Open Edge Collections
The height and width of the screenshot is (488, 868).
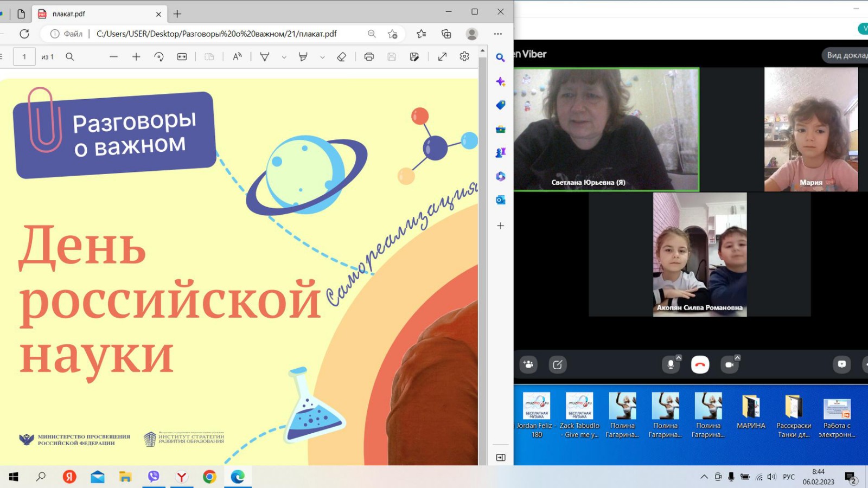pos(446,34)
